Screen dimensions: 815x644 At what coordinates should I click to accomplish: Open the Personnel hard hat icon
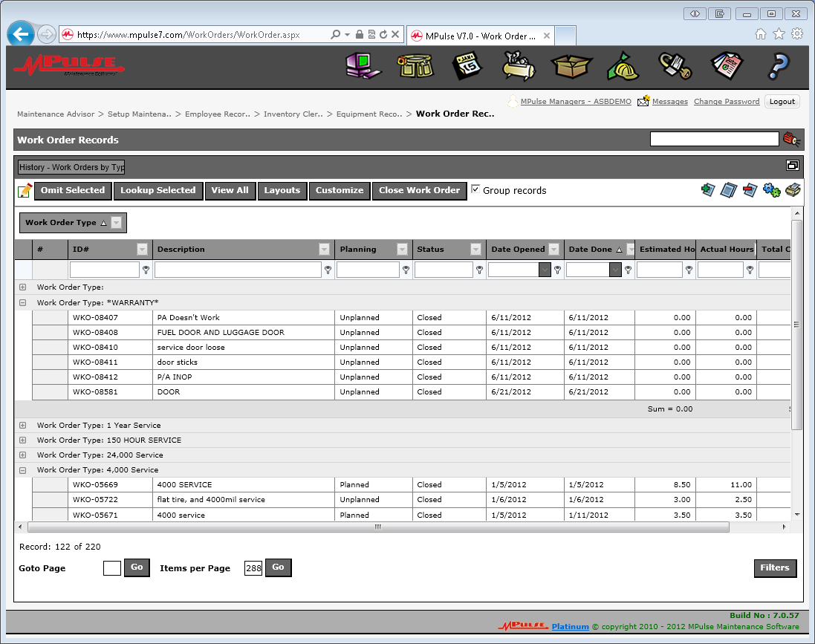click(x=623, y=66)
